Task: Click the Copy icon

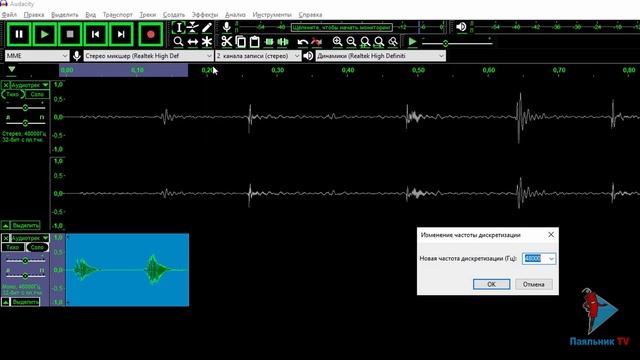Action: pos(241,42)
